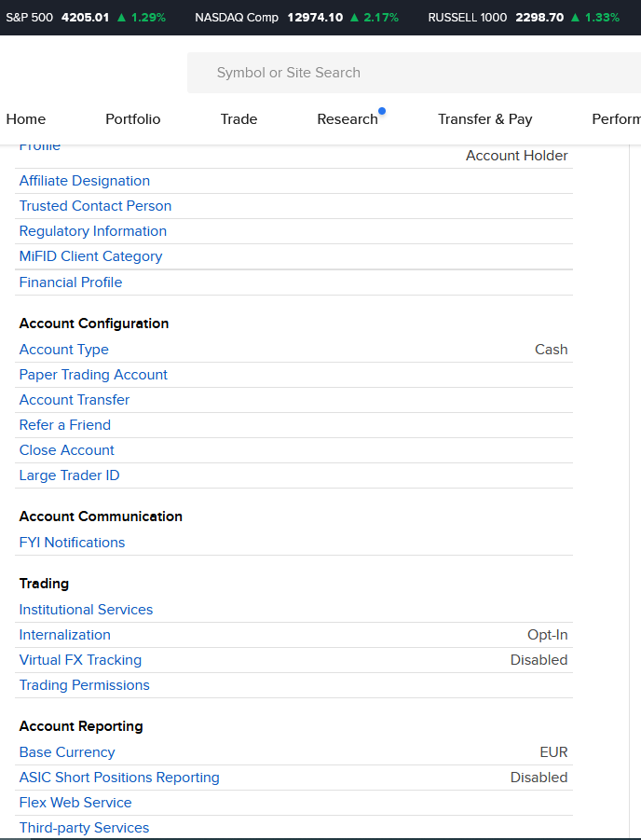Open the Home menu

[x=26, y=119]
